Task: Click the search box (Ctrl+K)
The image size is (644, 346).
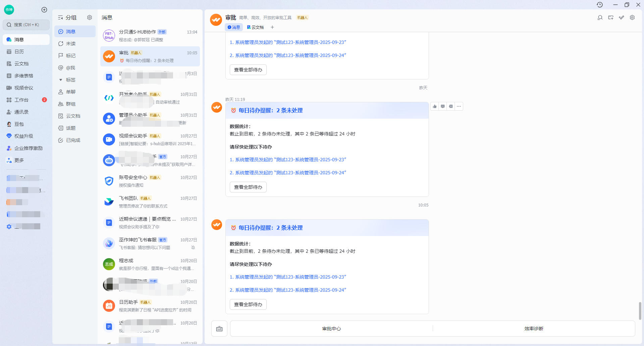Action: [26, 24]
